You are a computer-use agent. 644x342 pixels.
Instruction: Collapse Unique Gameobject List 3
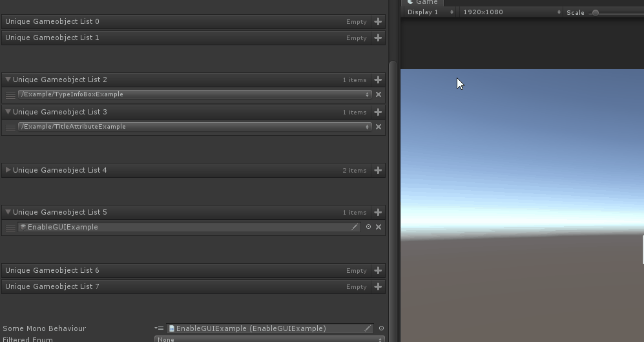pyautogui.click(x=8, y=111)
